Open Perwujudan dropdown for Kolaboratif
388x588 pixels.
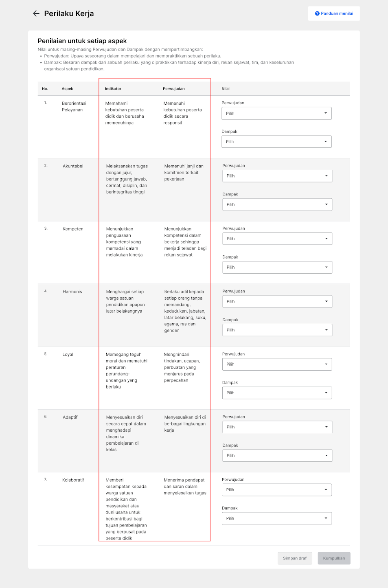point(277,489)
